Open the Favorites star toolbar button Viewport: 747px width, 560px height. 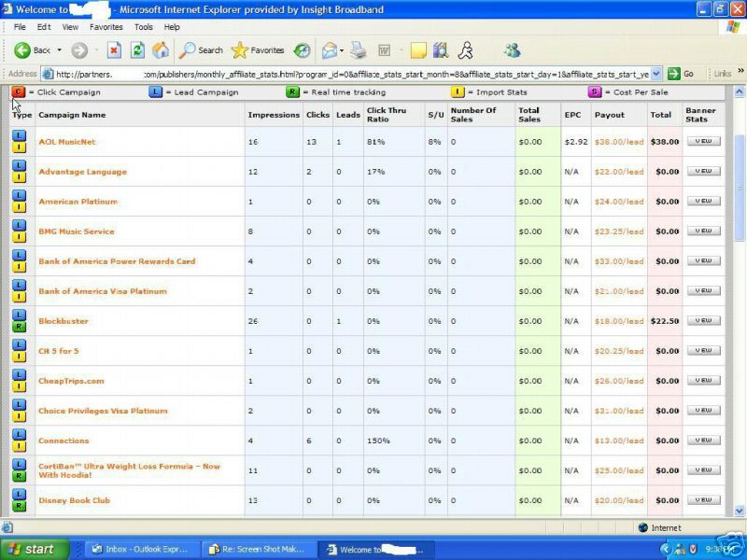[x=258, y=50]
